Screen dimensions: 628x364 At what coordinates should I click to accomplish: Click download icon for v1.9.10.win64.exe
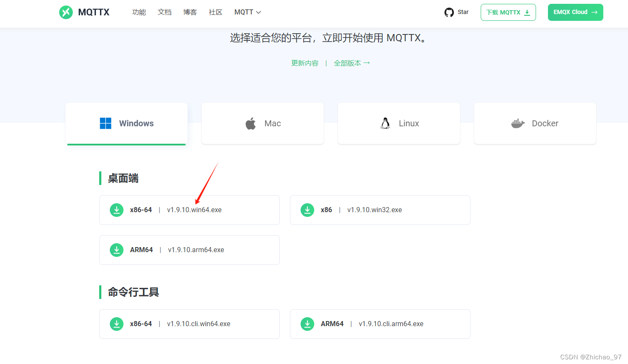click(x=117, y=210)
